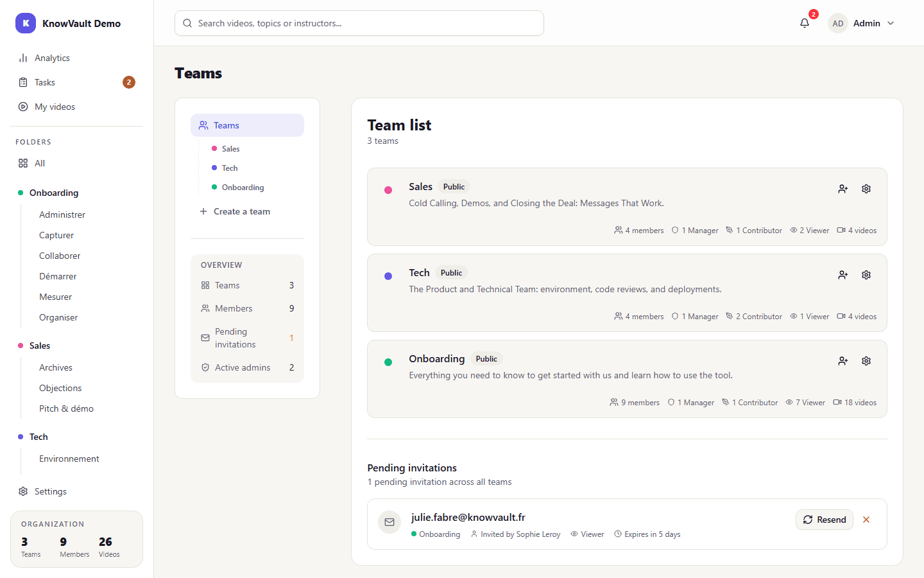Choose Onboarding in the Teams panel list
The width and height of the screenshot is (924, 578).
[x=243, y=188]
